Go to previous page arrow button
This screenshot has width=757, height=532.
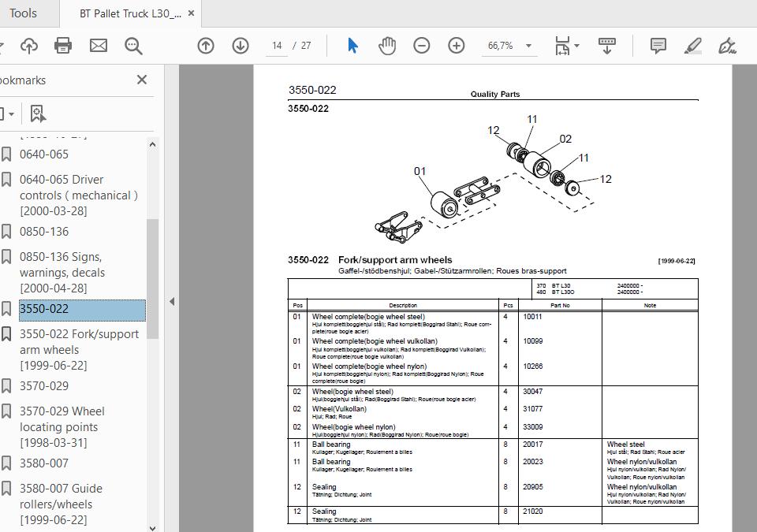pos(206,46)
